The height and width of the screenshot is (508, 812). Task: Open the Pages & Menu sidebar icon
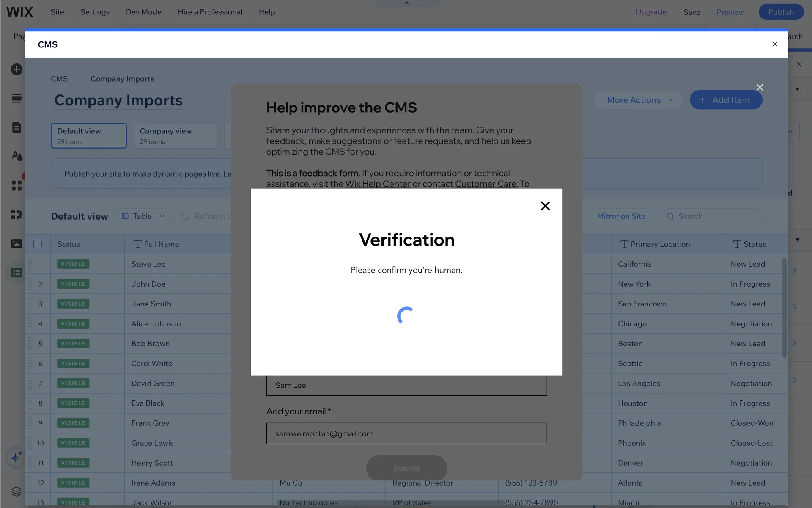[16, 127]
